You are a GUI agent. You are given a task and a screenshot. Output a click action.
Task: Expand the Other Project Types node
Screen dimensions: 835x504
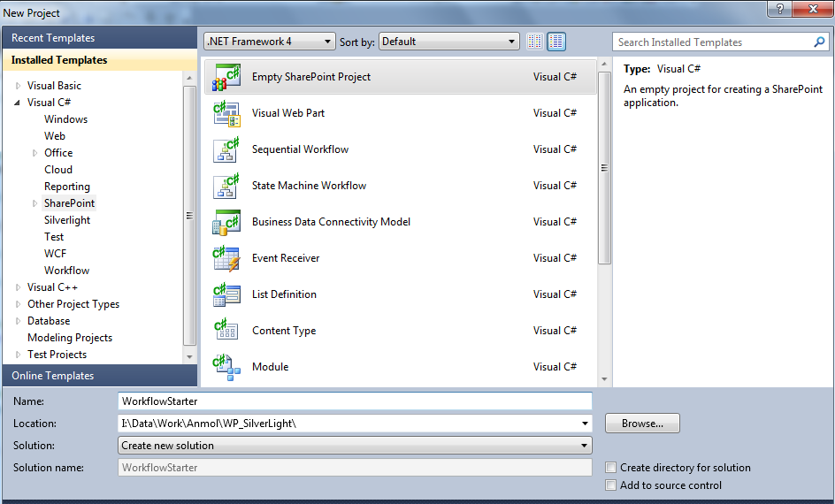tap(18, 304)
